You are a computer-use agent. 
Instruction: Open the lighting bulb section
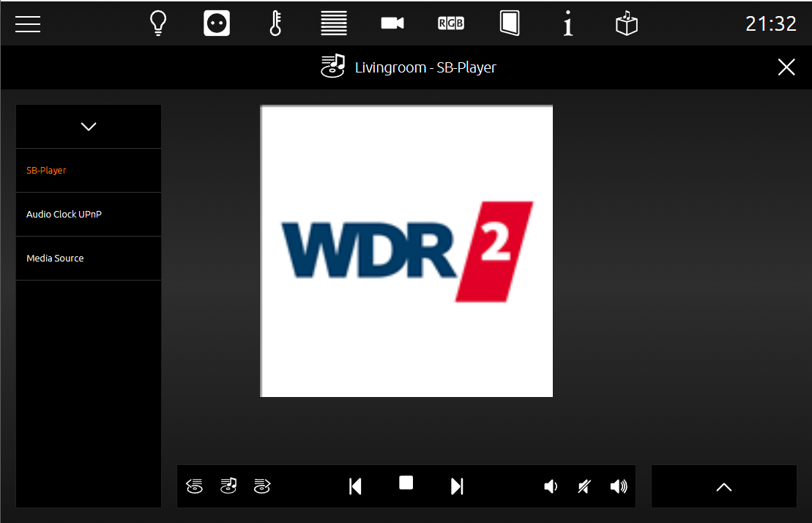pos(158,23)
